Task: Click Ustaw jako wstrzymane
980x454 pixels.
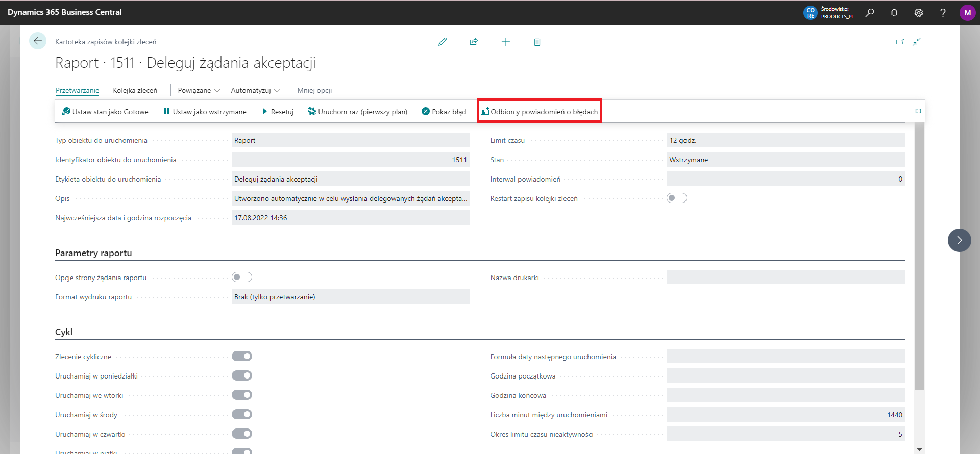Action: [x=205, y=112]
